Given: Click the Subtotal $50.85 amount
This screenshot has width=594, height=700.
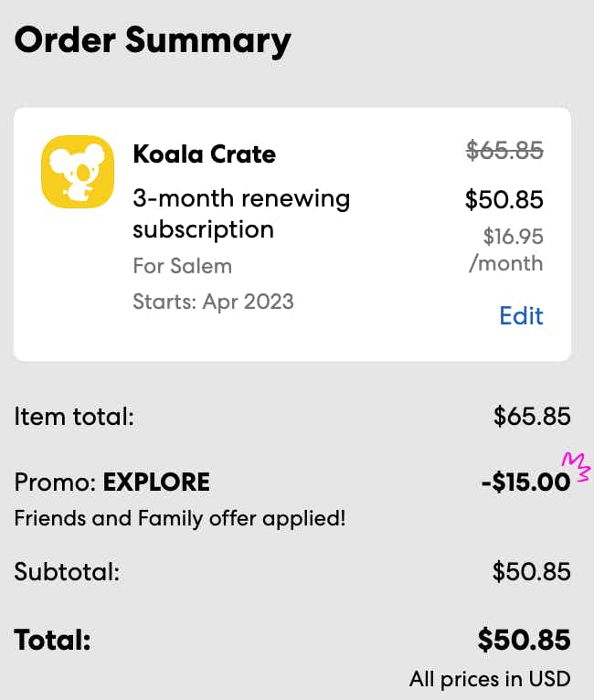Looking at the screenshot, I should coord(532,573).
